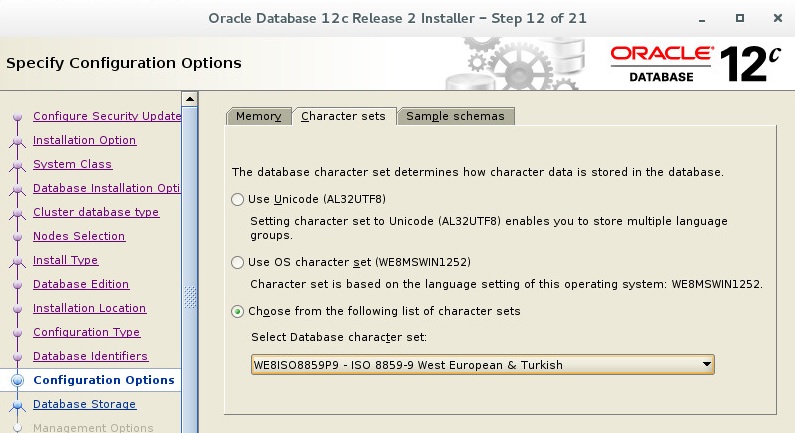The height and width of the screenshot is (433, 795).
Task: Select Choose from the following list option
Action: tap(237, 311)
